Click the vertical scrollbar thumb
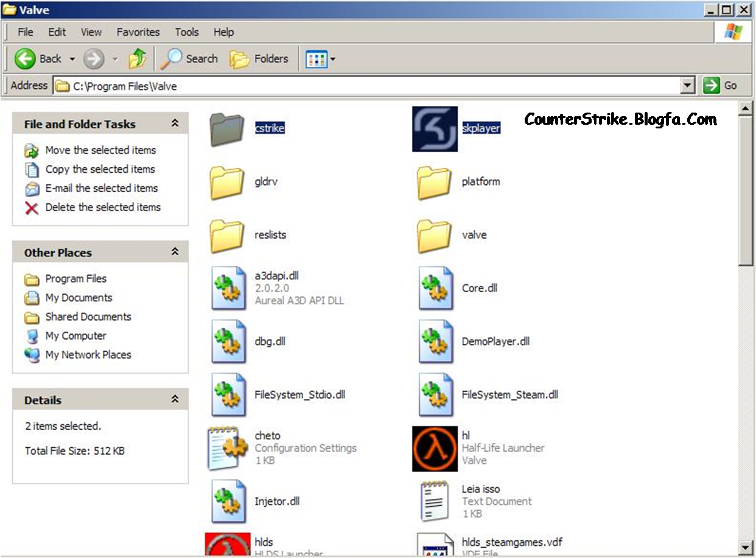The height and width of the screenshot is (558, 756). click(745, 190)
